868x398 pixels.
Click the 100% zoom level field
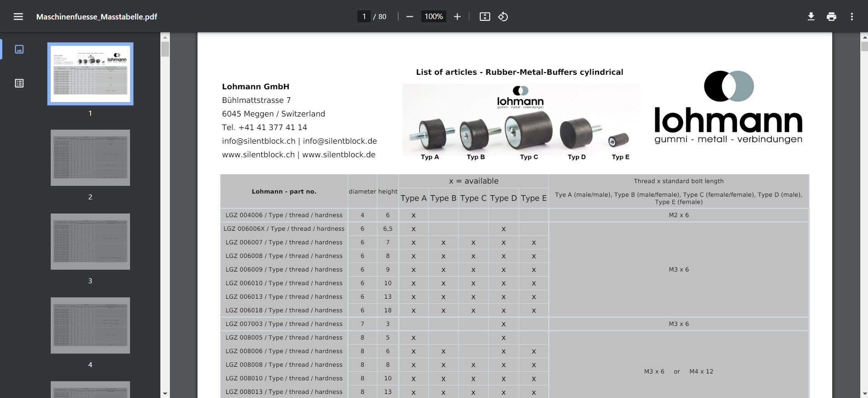point(434,17)
